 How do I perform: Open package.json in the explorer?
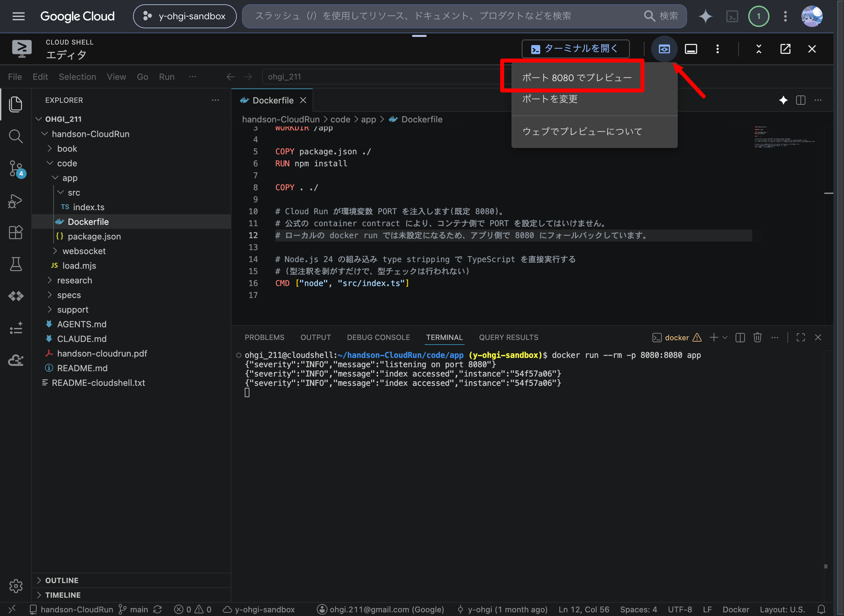click(94, 236)
